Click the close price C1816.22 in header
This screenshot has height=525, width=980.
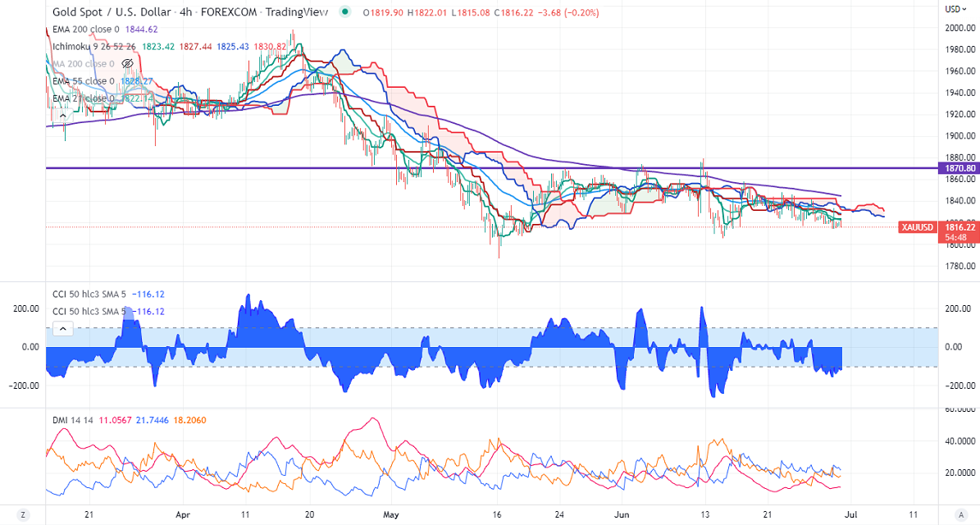(x=513, y=11)
